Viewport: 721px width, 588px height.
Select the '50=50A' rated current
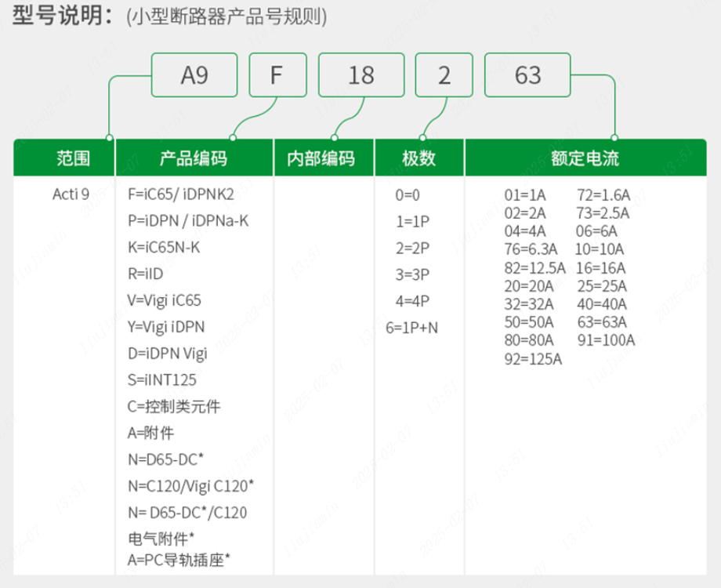pyautogui.click(x=529, y=322)
